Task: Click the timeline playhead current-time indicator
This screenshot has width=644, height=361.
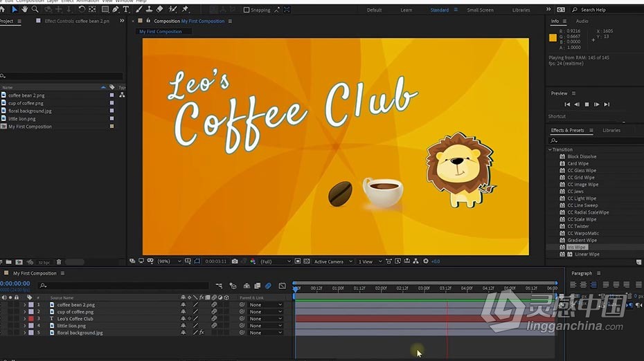Action: [x=295, y=288]
